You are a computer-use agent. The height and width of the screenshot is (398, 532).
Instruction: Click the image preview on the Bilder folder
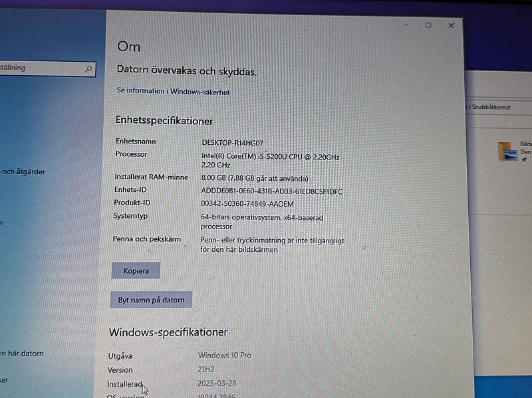511,155
